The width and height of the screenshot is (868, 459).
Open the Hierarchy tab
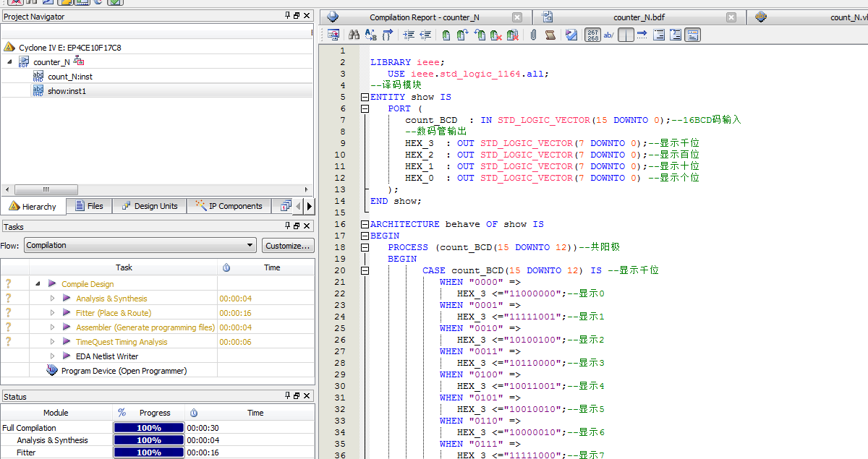pyautogui.click(x=33, y=206)
